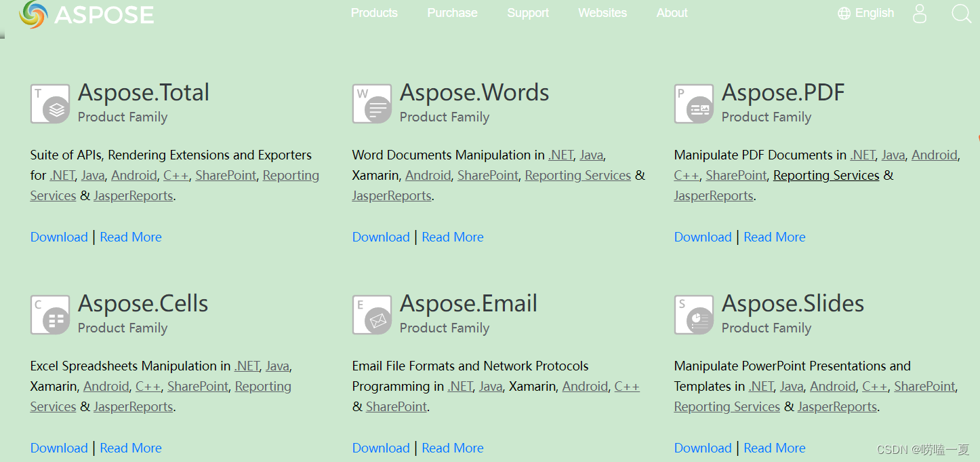Open the Aspose.Cells heading
Image resolution: width=980 pixels, height=462 pixels.
(143, 303)
